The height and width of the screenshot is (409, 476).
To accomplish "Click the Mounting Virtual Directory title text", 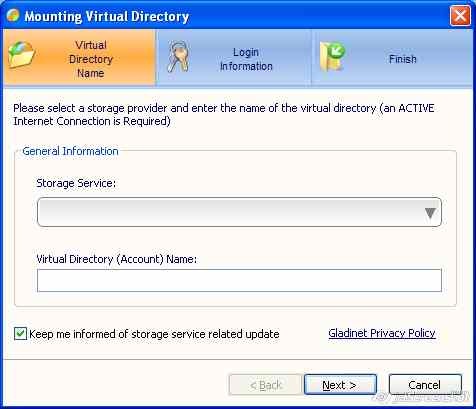I will click(x=107, y=16).
